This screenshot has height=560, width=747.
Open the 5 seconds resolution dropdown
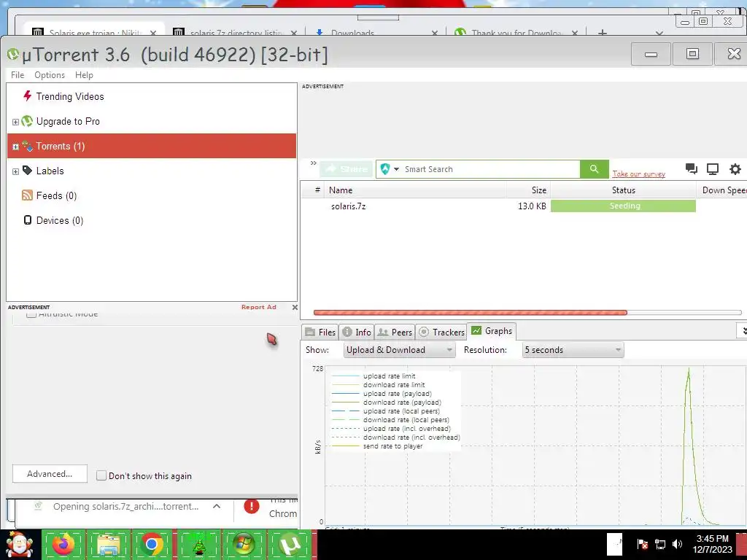573,350
